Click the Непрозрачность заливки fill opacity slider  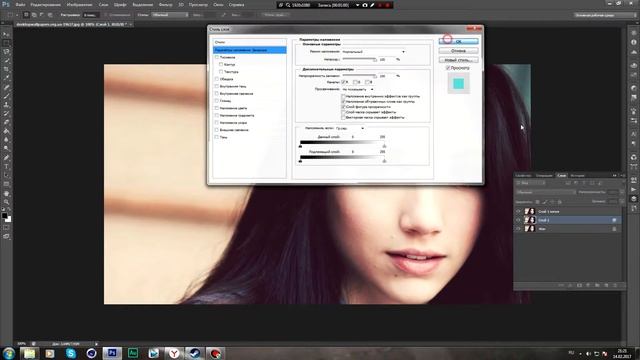(359, 76)
